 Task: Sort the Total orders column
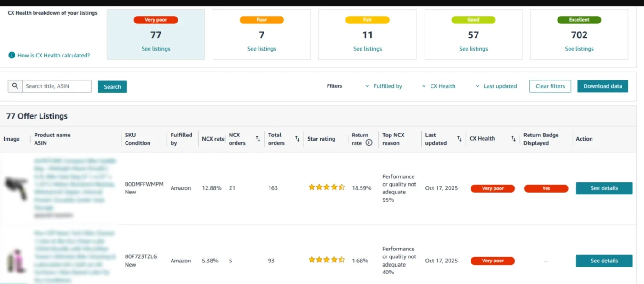point(296,139)
